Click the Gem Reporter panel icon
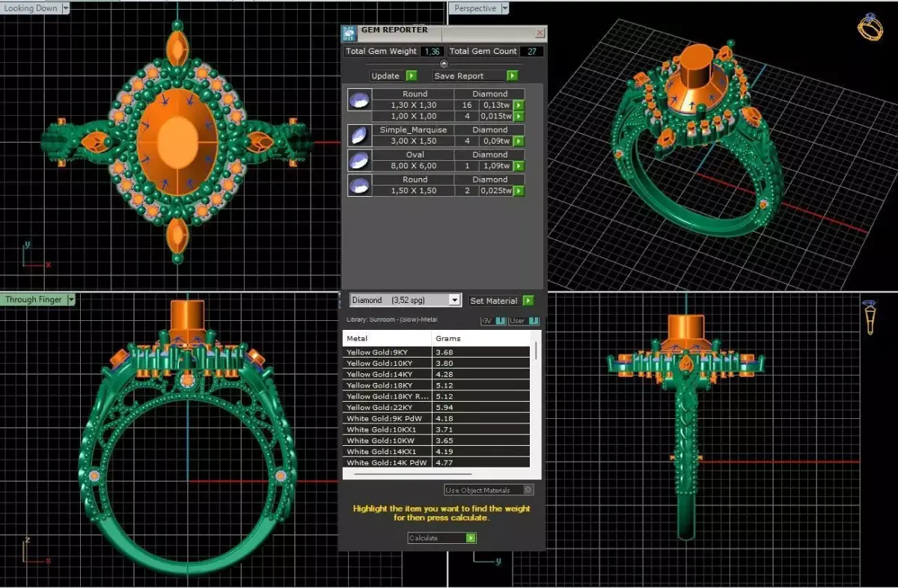The width and height of the screenshot is (898, 588). coord(349,33)
